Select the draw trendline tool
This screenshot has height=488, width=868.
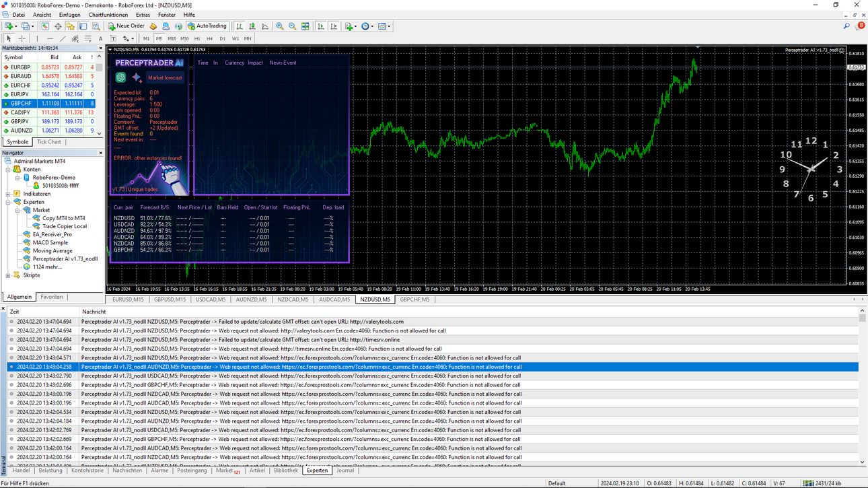click(x=63, y=38)
